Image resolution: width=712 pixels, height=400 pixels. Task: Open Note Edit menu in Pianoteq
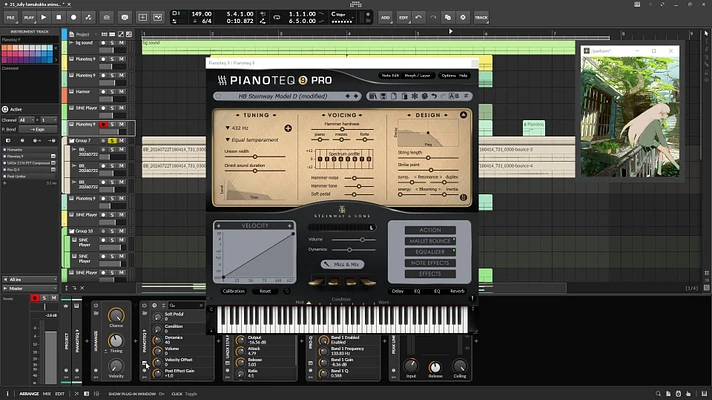point(390,75)
